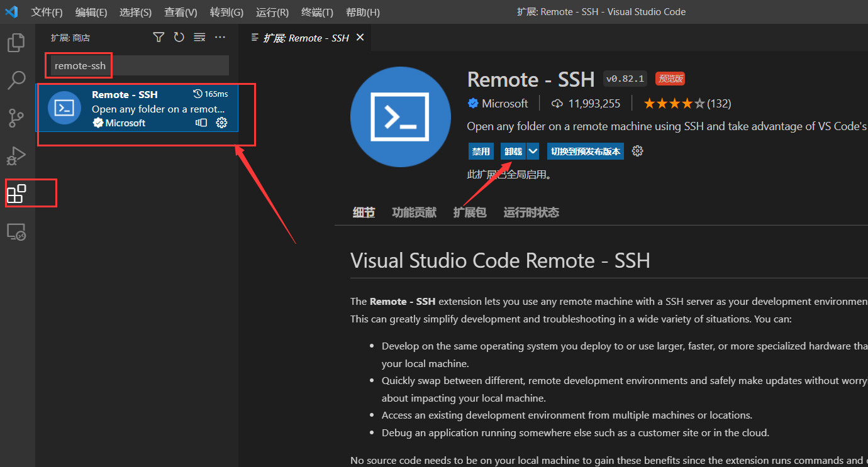
Task: Click the v0.82.1 version label
Action: (x=625, y=79)
